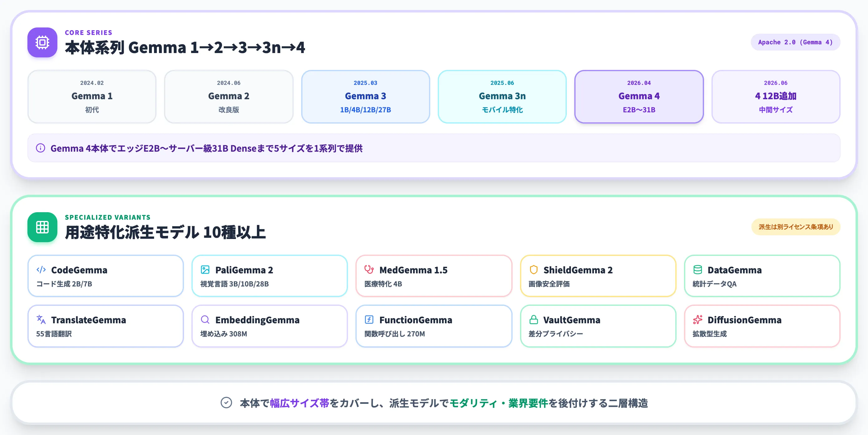This screenshot has width=868, height=435.
Task: Click the CORE SERIES label
Action: tap(89, 33)
